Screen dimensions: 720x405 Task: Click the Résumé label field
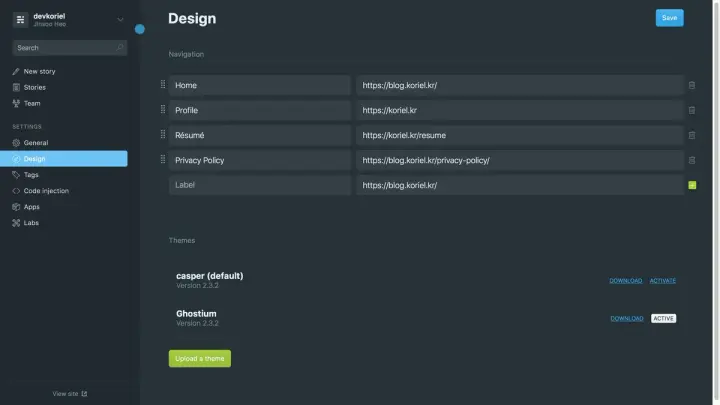click(260, 135)
